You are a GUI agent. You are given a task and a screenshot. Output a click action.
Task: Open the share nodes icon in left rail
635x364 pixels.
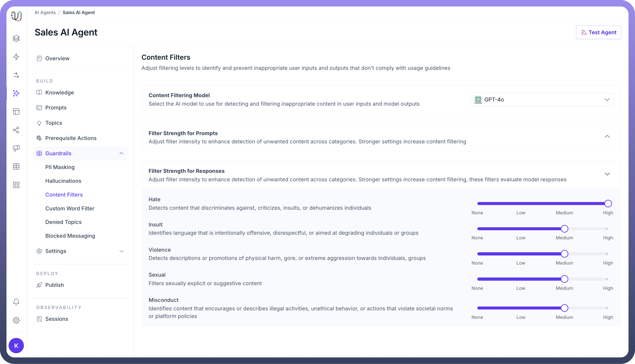(x=16, y=130)
